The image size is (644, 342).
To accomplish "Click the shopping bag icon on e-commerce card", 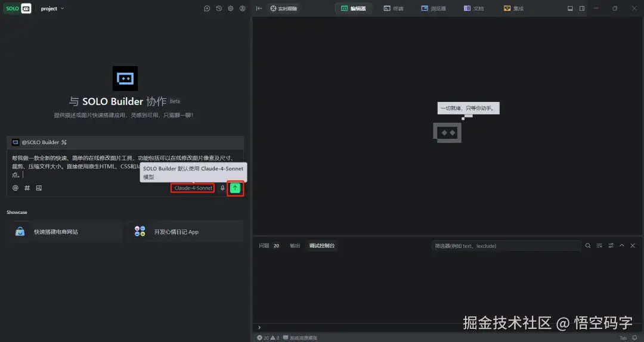I will pyautogui.click(x=20, y=232).
